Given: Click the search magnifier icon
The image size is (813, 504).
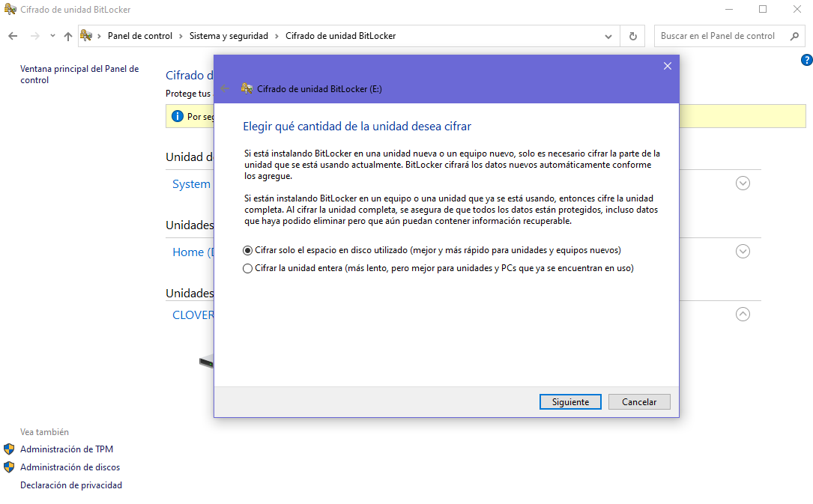Looking at the screenshot, I should (x=794, y=36).
